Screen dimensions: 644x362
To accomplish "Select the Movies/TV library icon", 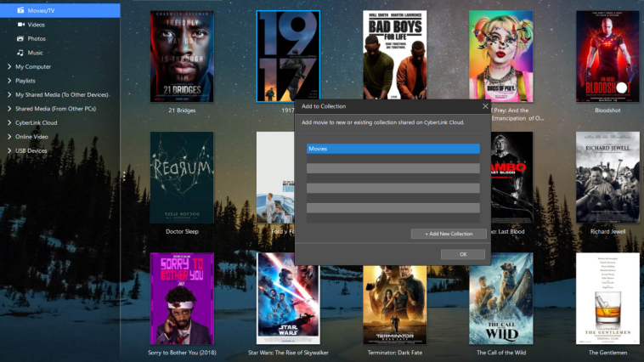I will coord(20,10).
